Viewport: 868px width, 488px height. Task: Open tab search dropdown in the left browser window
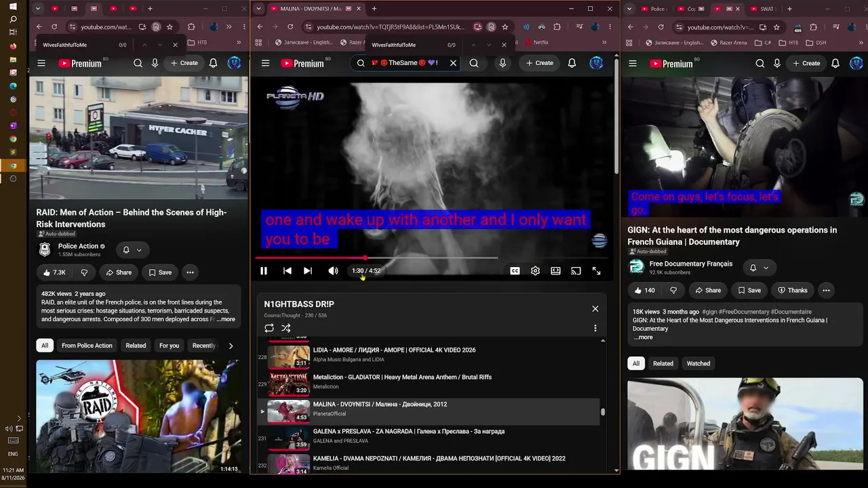point(37,9)
